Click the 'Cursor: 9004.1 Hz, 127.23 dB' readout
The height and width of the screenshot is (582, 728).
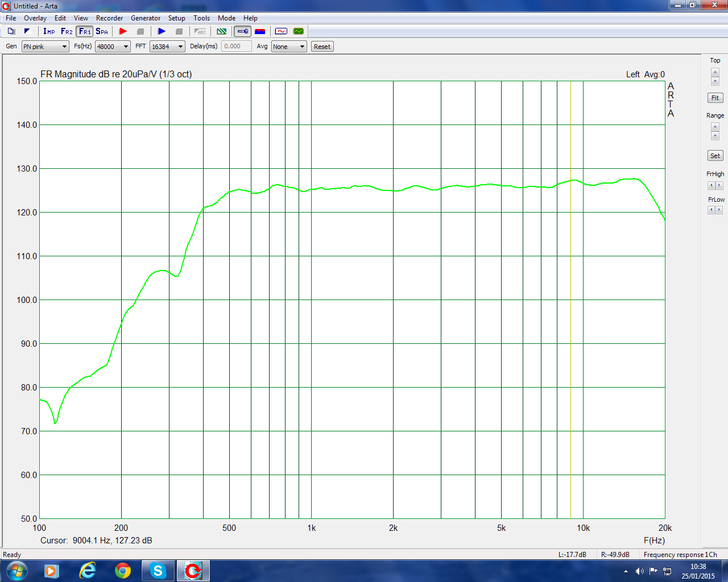96,541
